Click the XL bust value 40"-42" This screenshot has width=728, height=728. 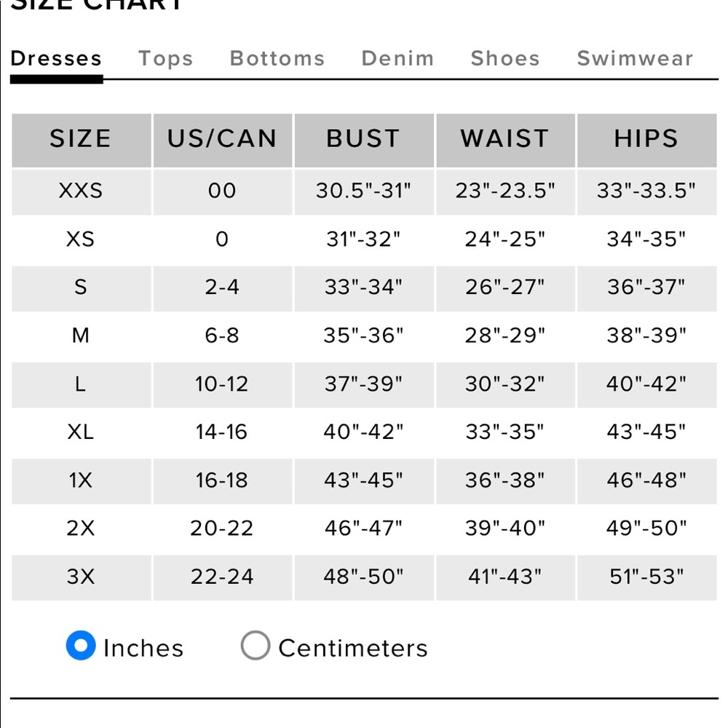coord(363,432)
